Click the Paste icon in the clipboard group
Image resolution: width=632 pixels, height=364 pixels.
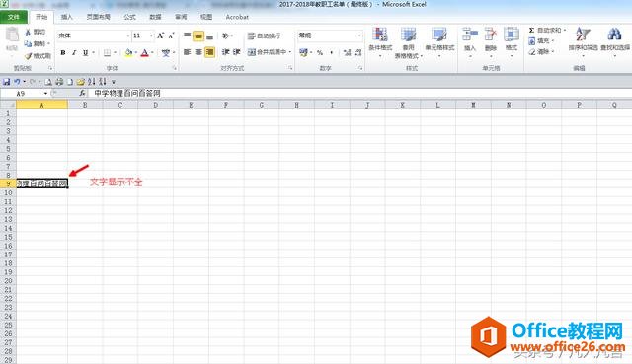[12, 36]
